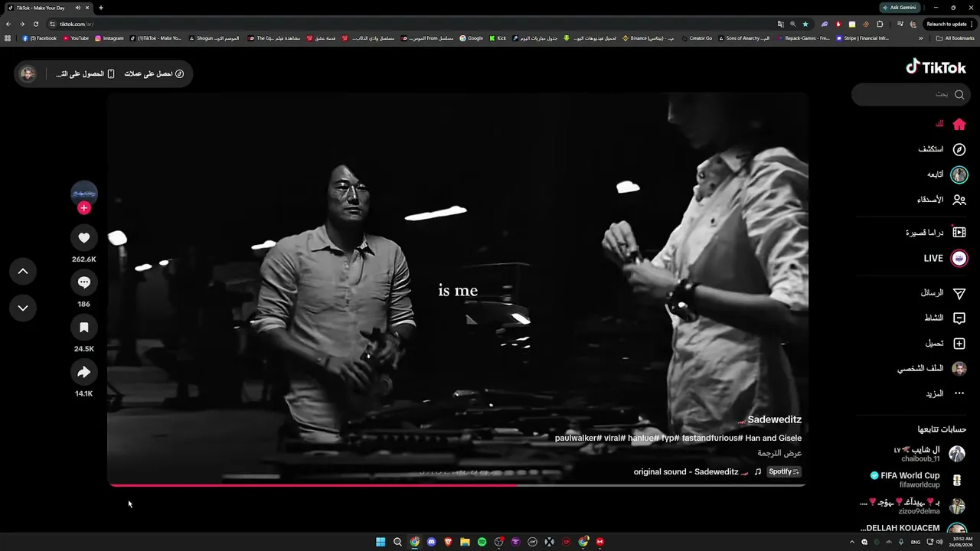
Task: Translate this page from the address bar
Action: [780, 24]
